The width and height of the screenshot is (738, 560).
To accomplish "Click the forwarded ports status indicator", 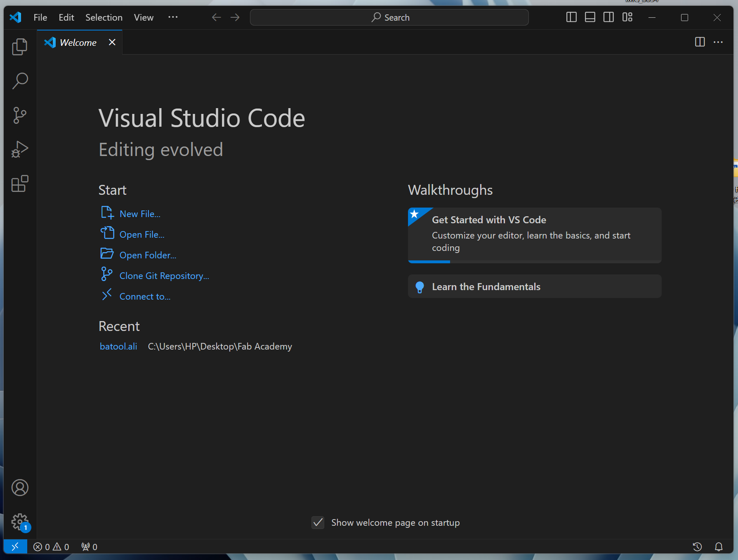I will [89, 547].
